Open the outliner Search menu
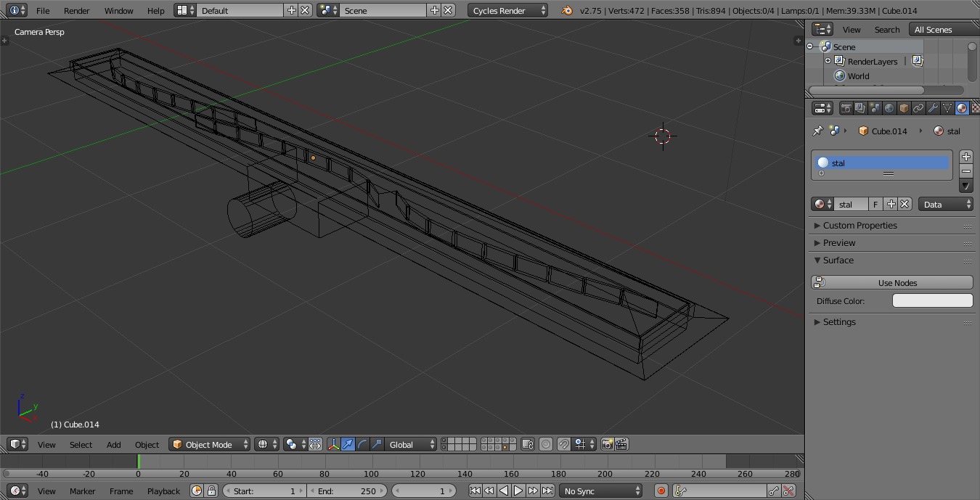 (887, 30)
